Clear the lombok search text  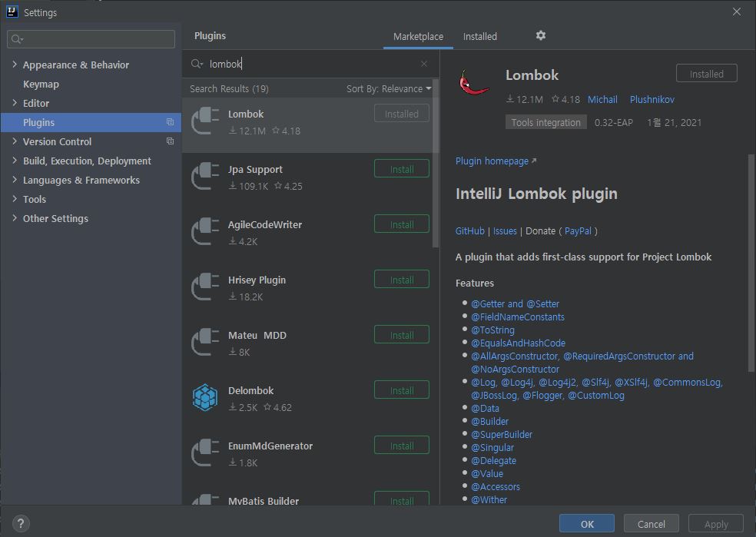pyautogui.click(x=424, y=65)
